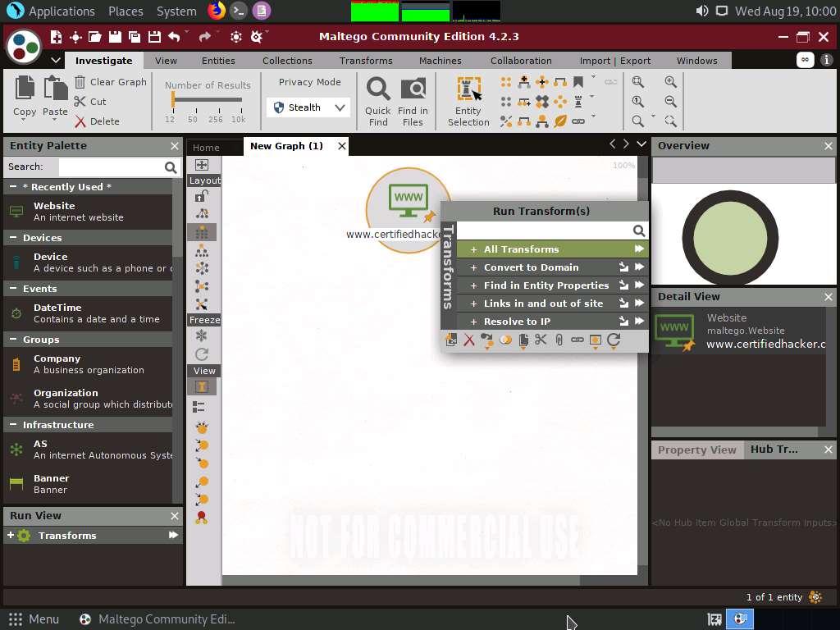Viewport: 840px width, 630px height.
Task: Click bookmark icon in selection tools
Action: click(578, 82)
